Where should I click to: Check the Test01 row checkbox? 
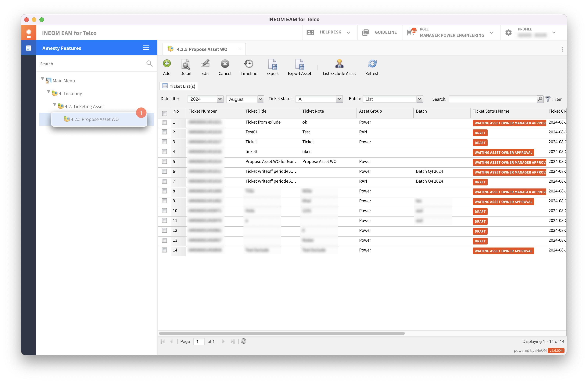(x=165, y=132)
